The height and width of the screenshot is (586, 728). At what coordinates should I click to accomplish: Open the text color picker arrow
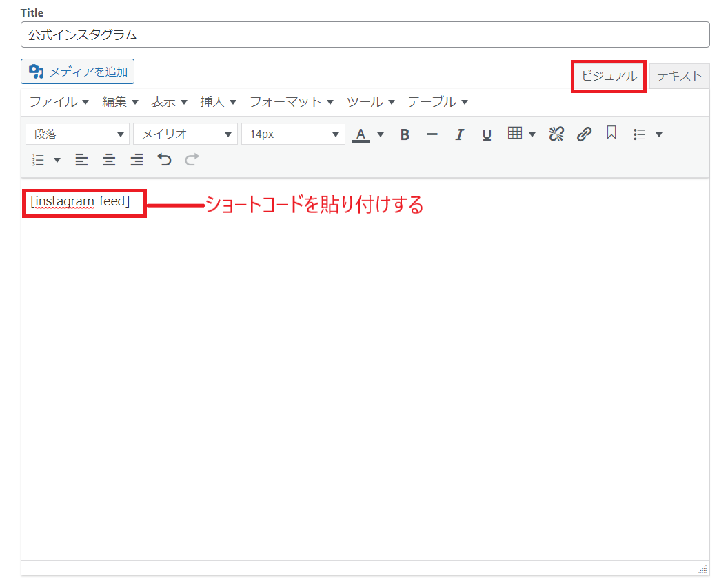(x=381, y=134)
